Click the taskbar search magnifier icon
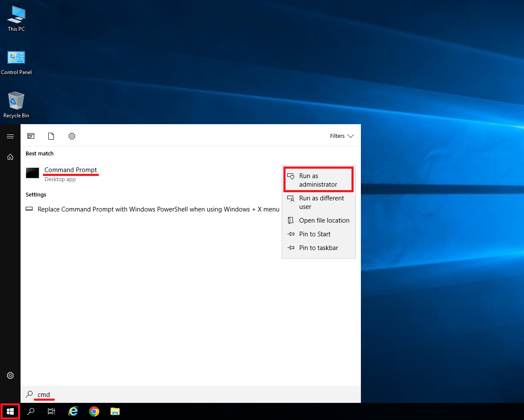524x420 pixels. (x=31, y=411)
